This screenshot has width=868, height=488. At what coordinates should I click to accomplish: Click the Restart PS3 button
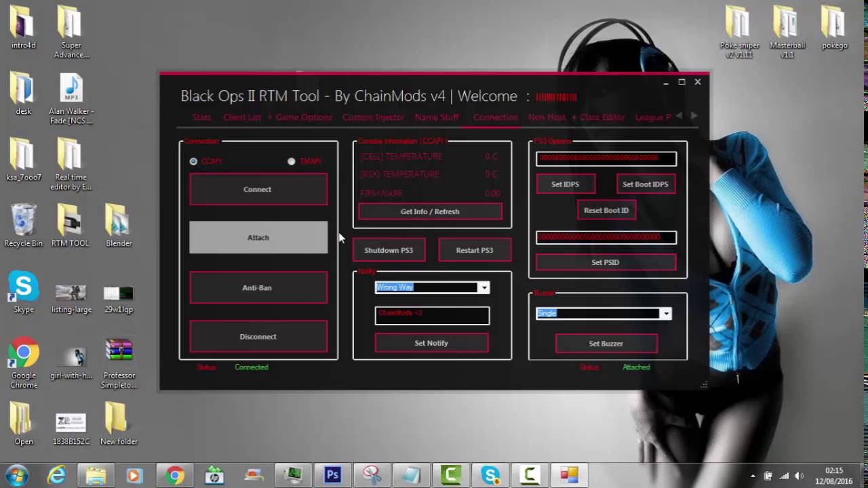tap(475, 250)
